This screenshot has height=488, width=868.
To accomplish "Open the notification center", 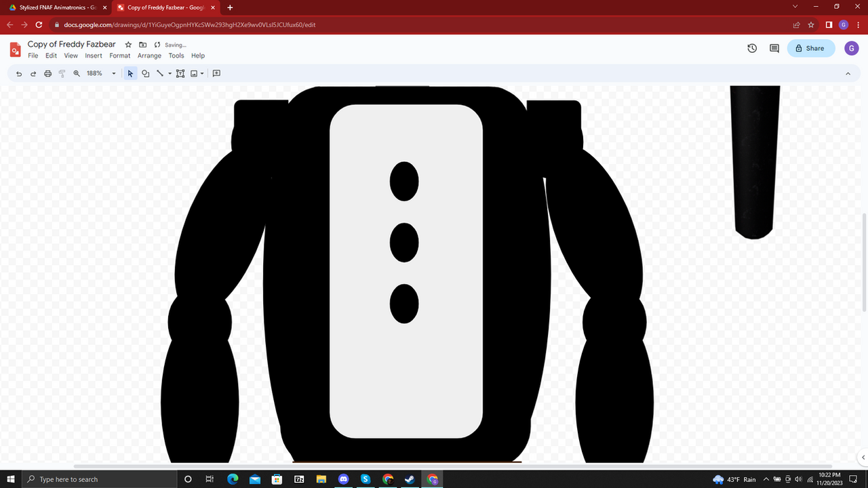I will click(854, 479).
